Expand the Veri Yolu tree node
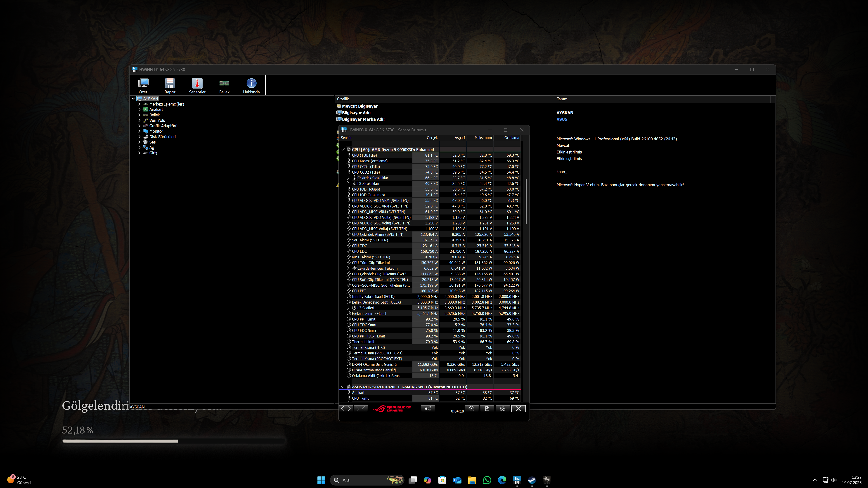Image resolution: width=868 pixels, height=488 pixels. [140, 120]
